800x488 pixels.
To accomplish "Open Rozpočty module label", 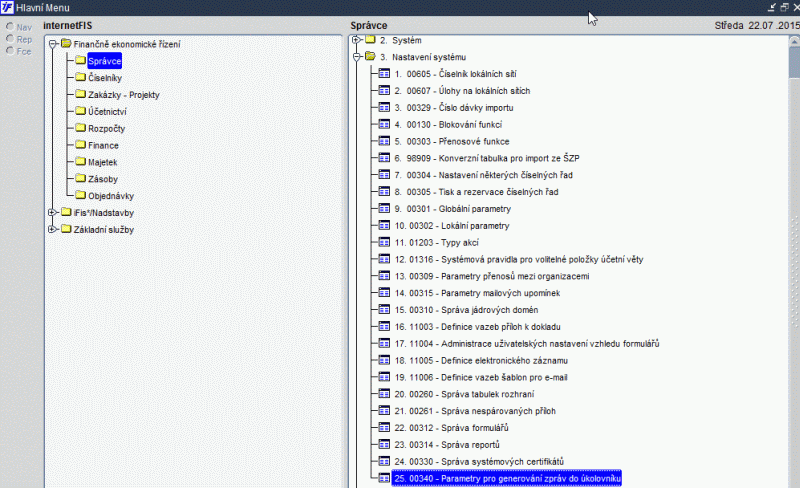I will point(106,128).
